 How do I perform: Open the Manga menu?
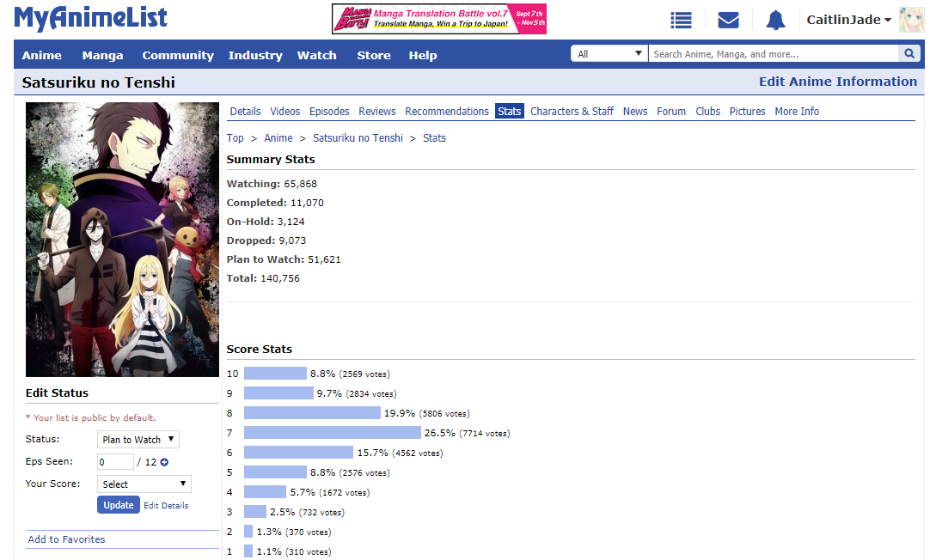pos(102,55)
